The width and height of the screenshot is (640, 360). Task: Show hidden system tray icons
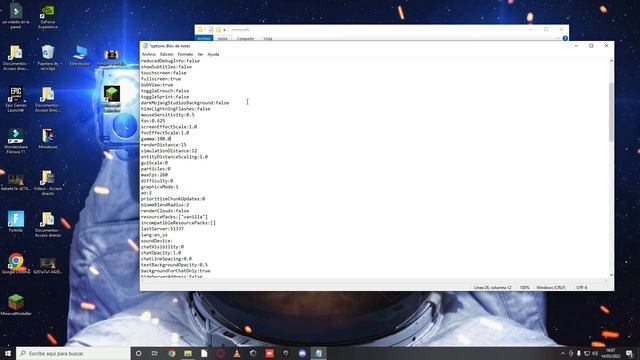click(x=562, y=353)
